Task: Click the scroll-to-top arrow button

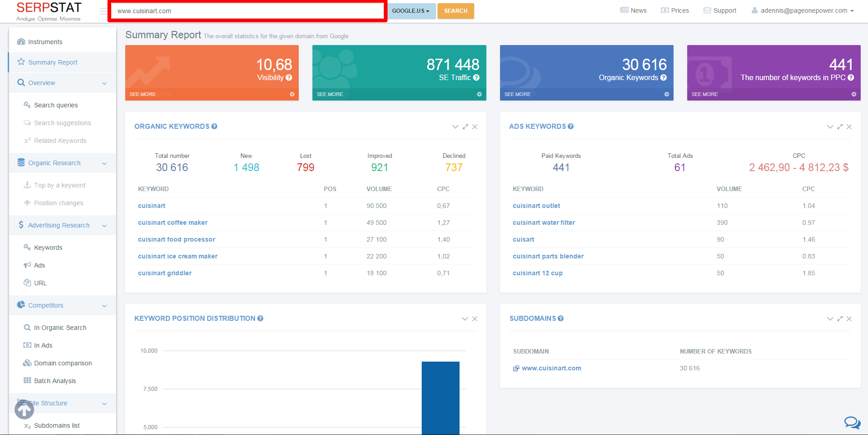Action: 24,410
